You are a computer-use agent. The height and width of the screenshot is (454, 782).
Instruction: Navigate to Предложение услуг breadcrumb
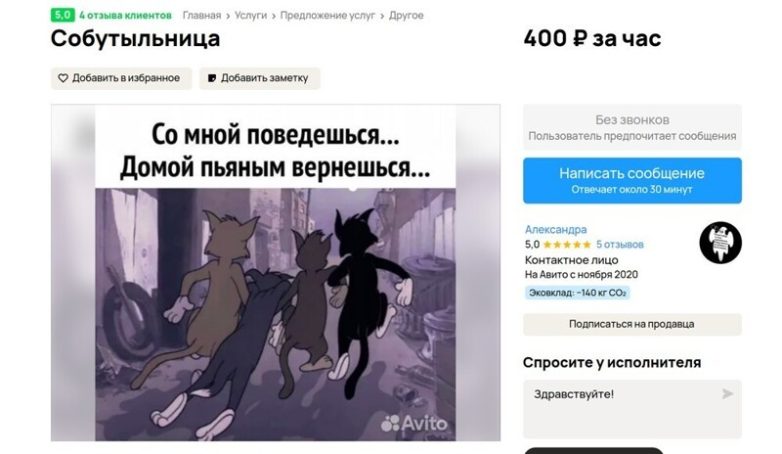pos(327,15)
